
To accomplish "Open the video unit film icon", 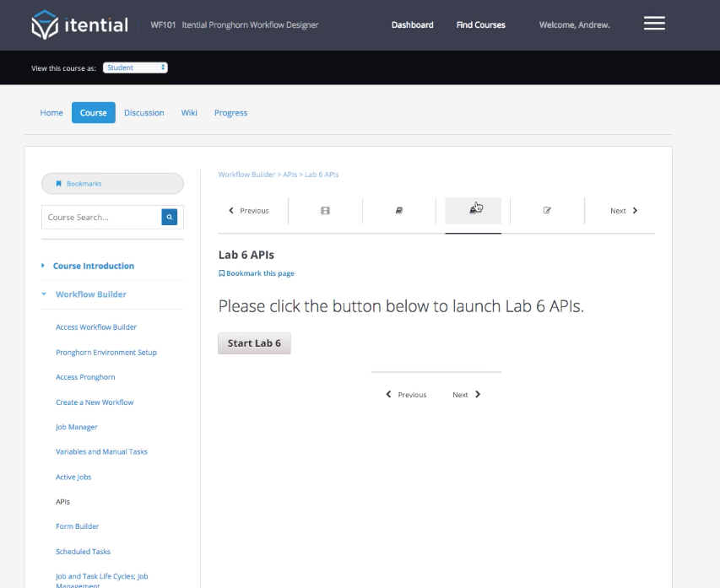I will [325, 211].
